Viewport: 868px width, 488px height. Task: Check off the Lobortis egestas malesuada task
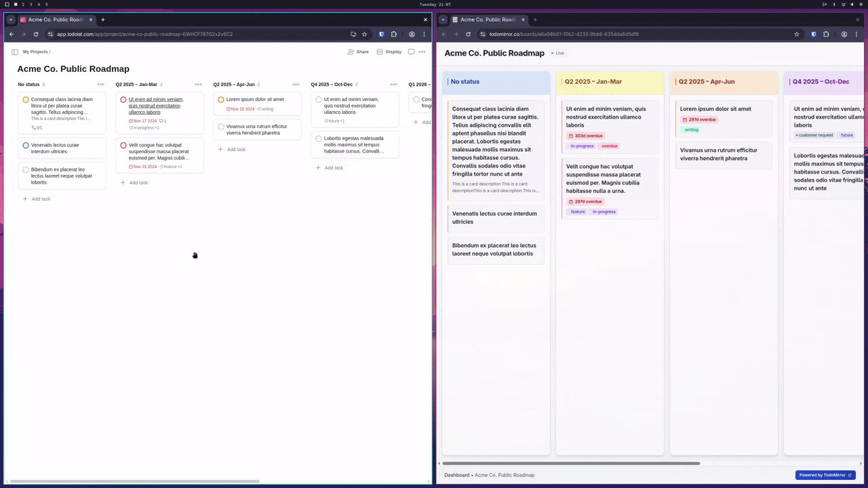[319, 138]
